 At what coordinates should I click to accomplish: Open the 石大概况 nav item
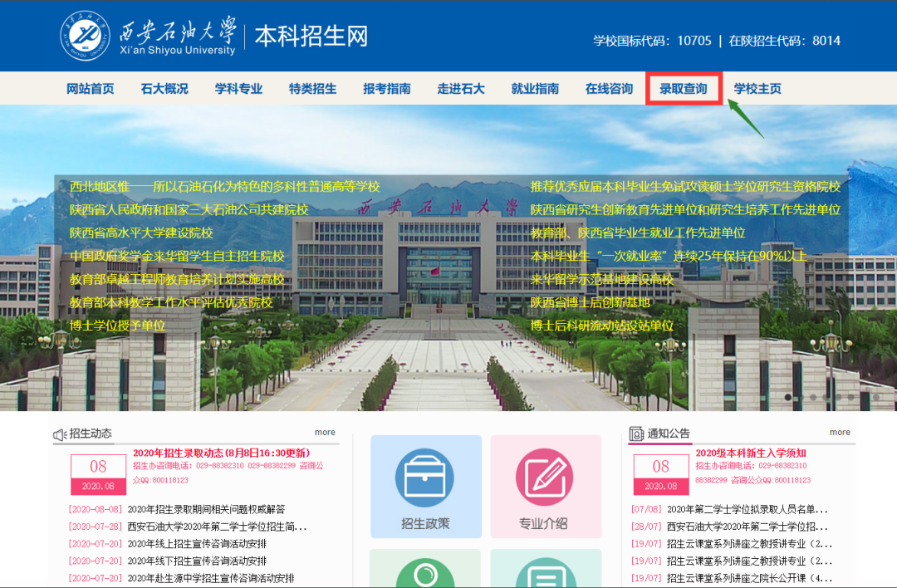pos(164,89)
